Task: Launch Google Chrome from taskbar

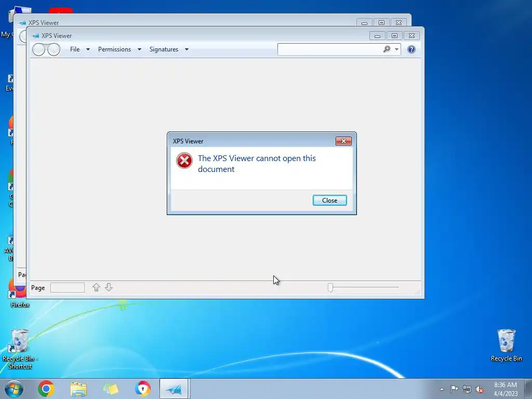Action: pyautogui.click(x=46, y=389)
